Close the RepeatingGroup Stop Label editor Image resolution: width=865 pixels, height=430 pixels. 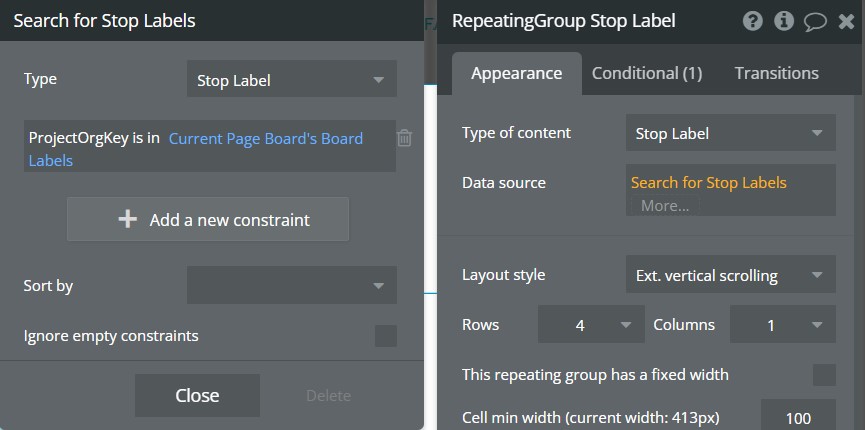pos(846,21)
